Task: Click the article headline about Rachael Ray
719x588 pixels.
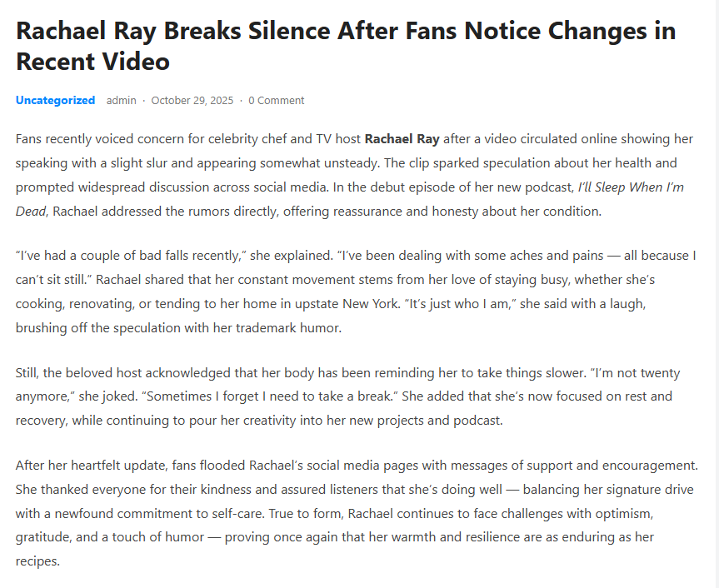Action: coord(346,46)
